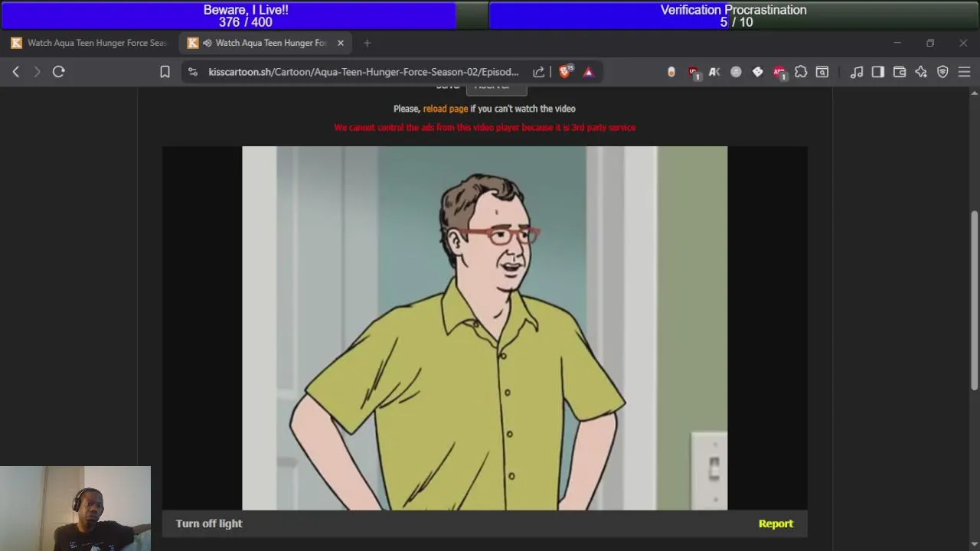Open the uBlock Origin extension icon

(x=694, y=72)
